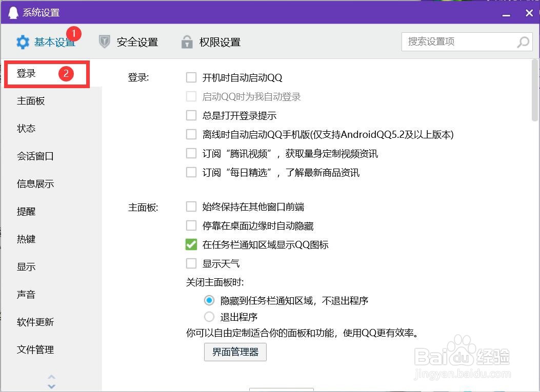
Task: Go to 热键 section in the sidebar
Action: point(26,239)
